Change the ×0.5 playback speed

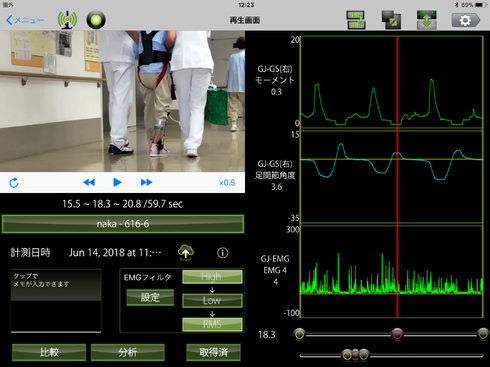[x=227, y=183]
